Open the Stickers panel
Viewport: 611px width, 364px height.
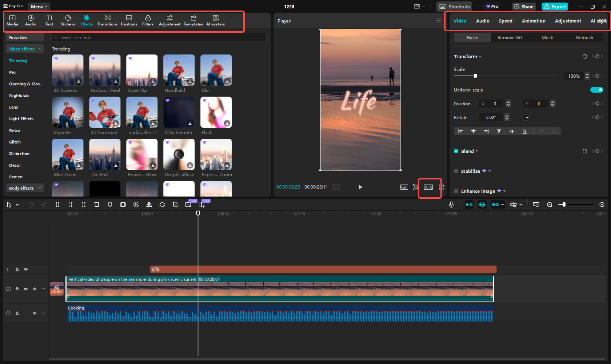[x=68, y=20]
